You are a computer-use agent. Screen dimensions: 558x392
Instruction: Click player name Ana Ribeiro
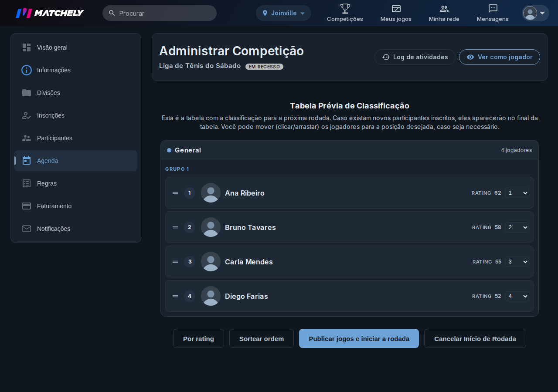245,193
